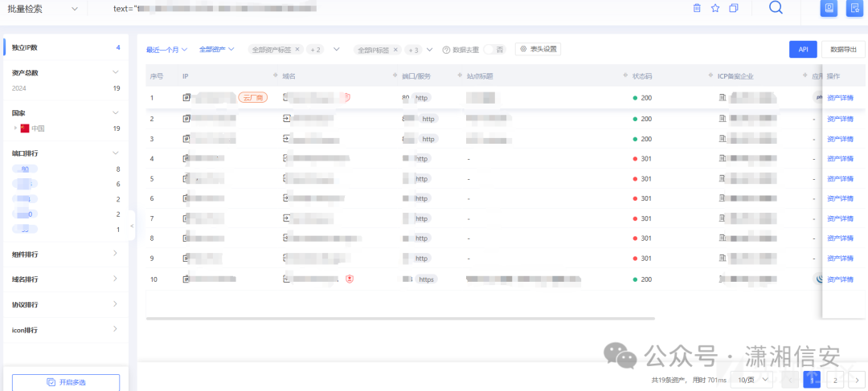Click the red shield icon in row 10
868x391 pixels.
point(350,279)
